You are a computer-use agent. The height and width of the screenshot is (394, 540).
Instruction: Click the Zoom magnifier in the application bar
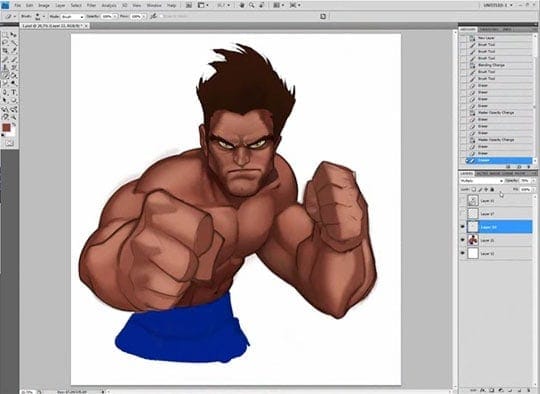[252, 5]
